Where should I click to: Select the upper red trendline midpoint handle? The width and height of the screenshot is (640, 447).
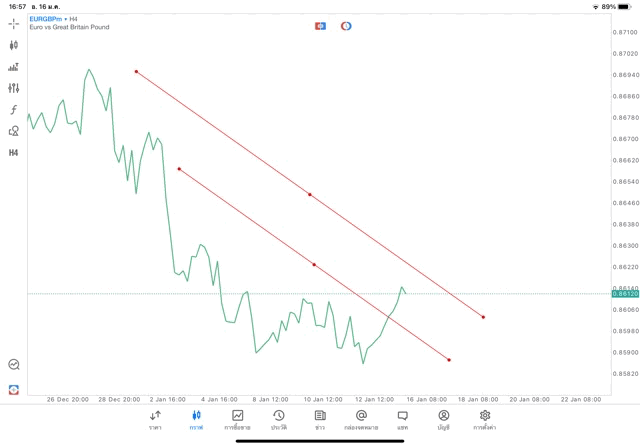point(310,194)
